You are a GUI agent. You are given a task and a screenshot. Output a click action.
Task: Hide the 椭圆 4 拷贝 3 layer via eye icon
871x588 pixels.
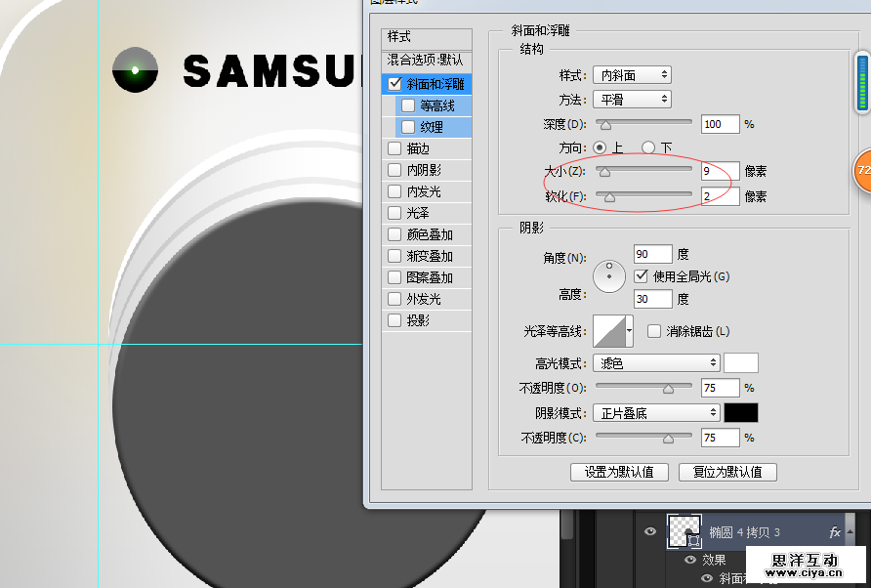(x=650, y=531)
